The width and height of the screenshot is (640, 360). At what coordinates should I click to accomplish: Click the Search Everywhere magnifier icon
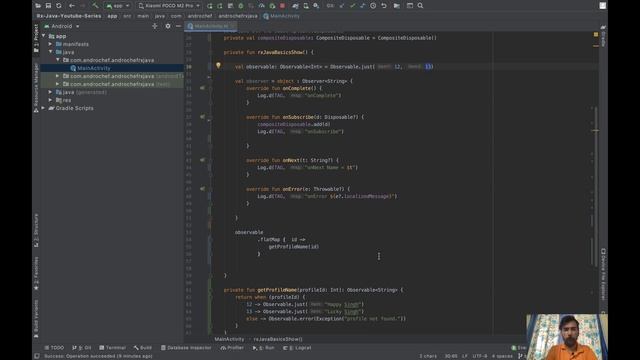click(420, 6)
